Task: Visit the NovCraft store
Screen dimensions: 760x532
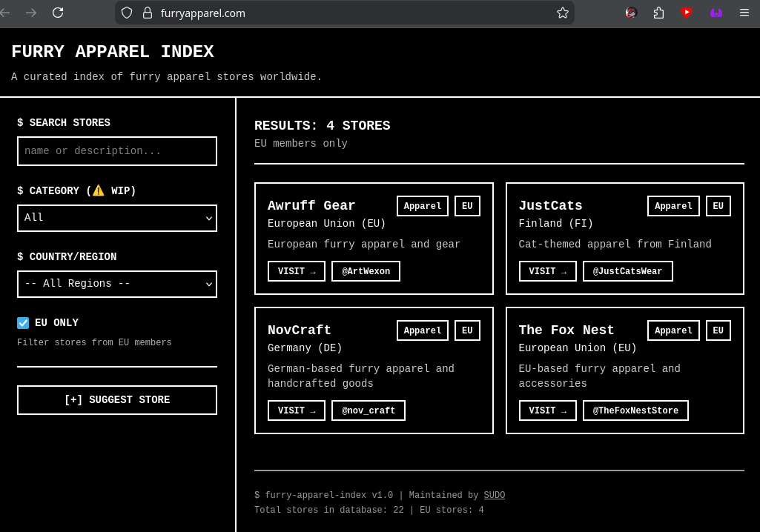Action: [x=296, y=410]
